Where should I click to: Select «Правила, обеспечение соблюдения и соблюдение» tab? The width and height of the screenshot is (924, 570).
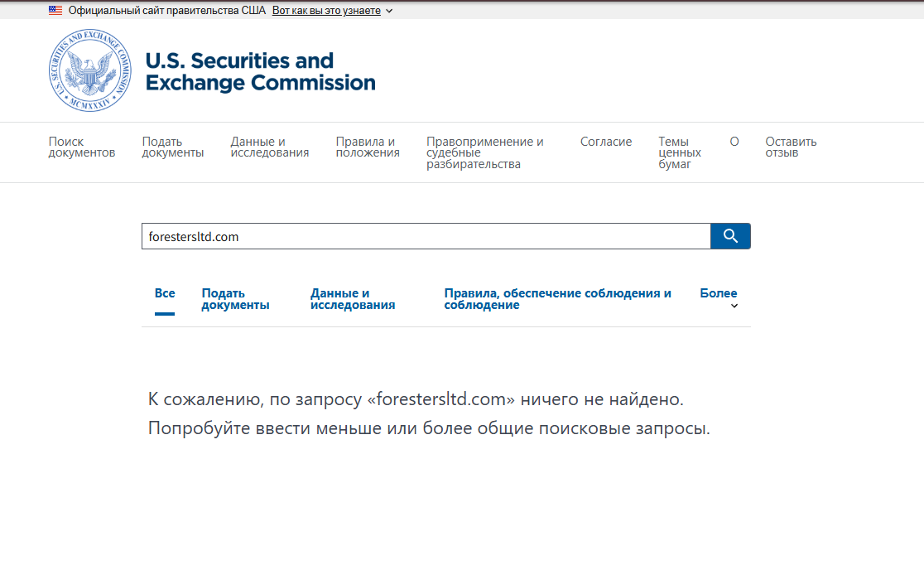click(557, 299)
